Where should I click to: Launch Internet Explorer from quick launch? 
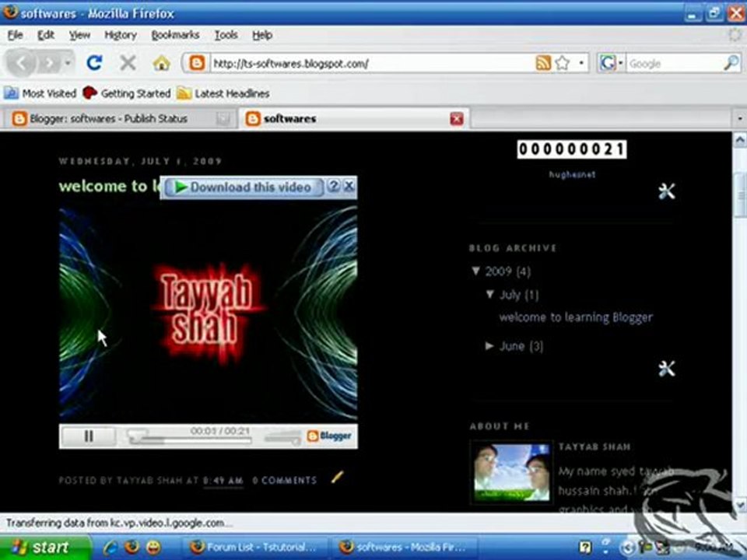[x=110, y=547]
